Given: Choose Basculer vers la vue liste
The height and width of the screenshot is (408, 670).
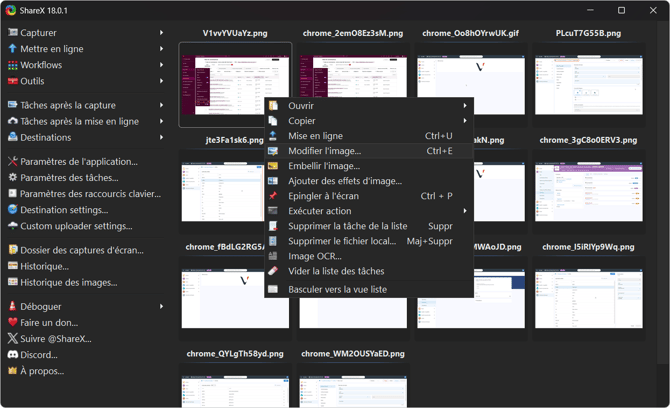Looking at the screenshot, I should pyautogui.click(x=369, y=289).
